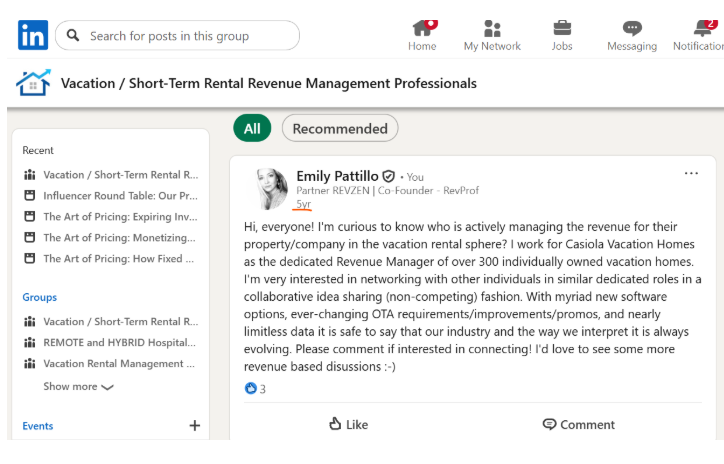
Task: Switch to the Recommended filter tab
Action: tap(340, 128)
